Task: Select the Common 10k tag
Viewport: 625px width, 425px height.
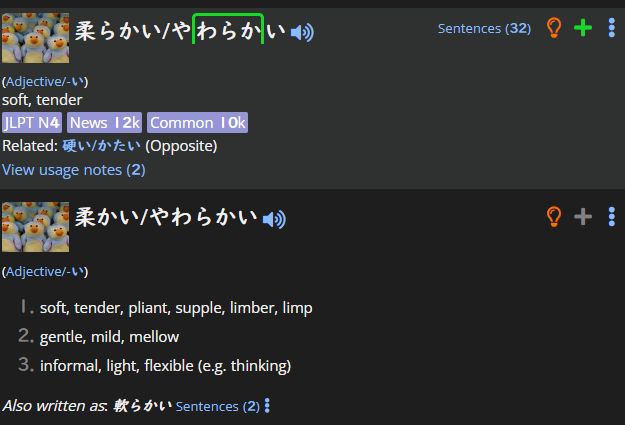Action: click(x=197, y=122)
